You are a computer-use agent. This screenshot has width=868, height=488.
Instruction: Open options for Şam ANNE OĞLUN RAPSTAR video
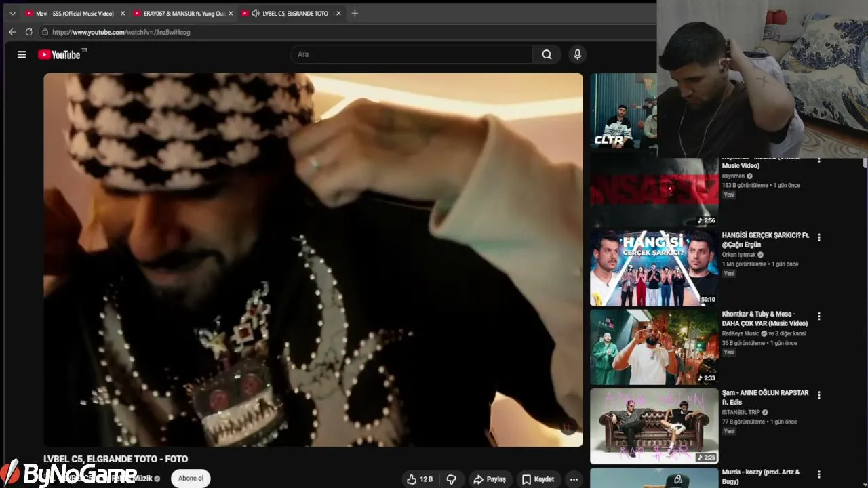(x=819, y=395)
